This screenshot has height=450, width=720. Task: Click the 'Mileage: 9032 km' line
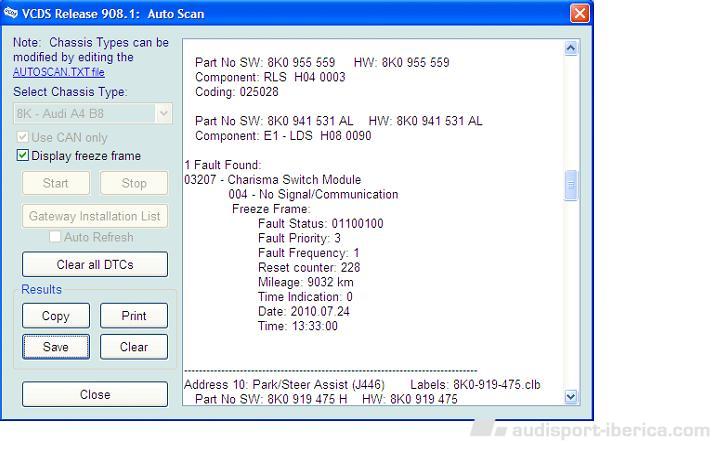(x=306, y=282)
